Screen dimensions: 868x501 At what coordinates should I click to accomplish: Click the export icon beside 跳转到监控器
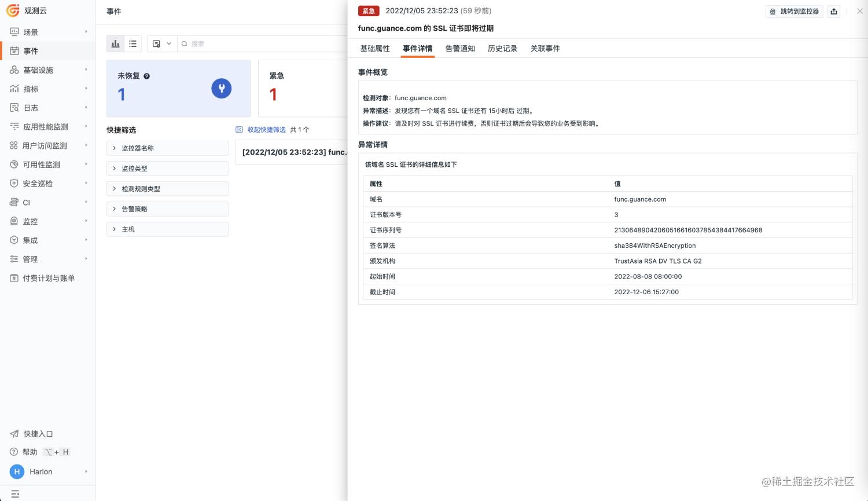tap(834, 11)
